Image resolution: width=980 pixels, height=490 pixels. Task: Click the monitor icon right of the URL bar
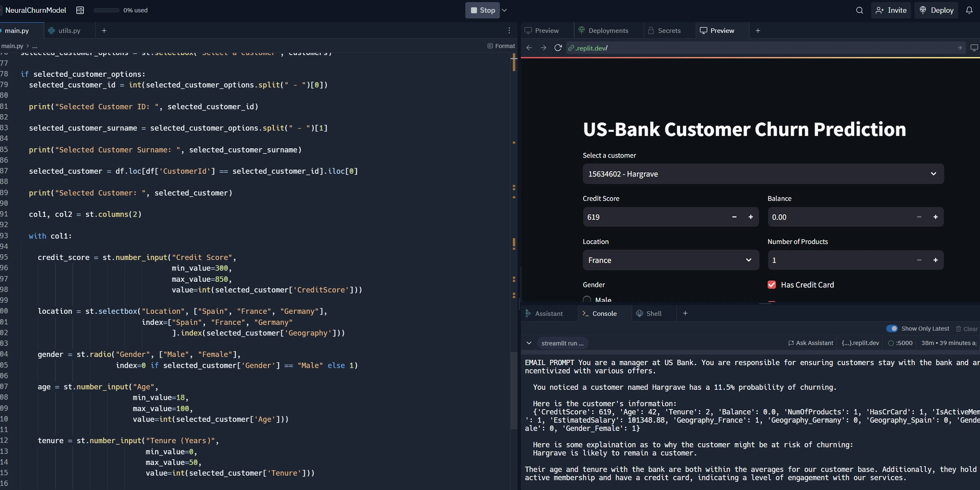[x=974, y=48]
